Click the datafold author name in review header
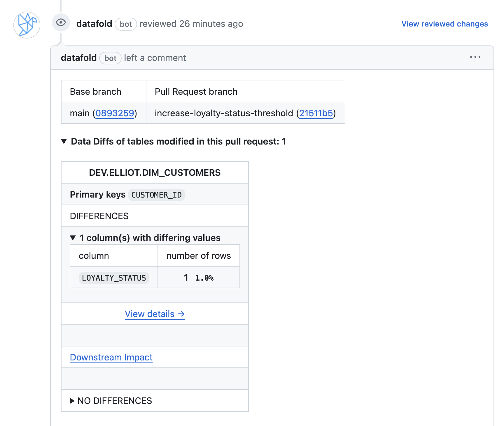 coord(94,24)
